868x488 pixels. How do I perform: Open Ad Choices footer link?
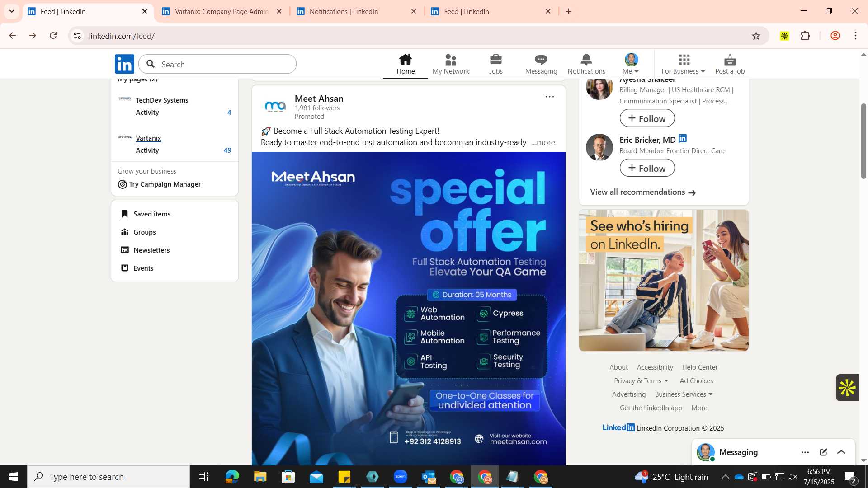696,381
